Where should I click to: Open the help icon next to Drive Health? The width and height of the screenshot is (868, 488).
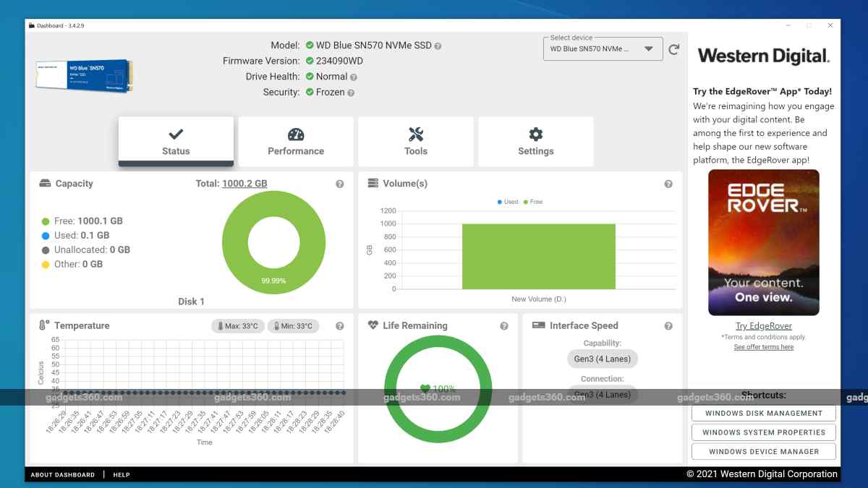[354, 77]
